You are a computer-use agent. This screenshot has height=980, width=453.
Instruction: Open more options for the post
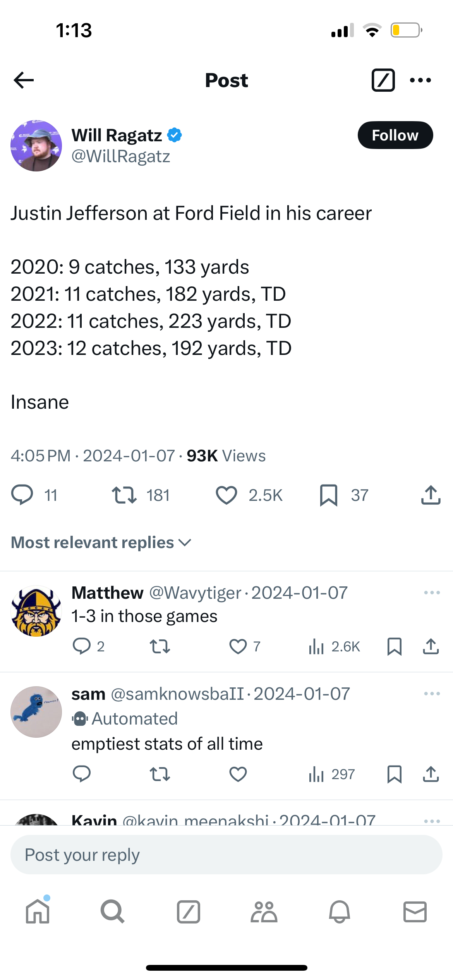tap(420, 80)
